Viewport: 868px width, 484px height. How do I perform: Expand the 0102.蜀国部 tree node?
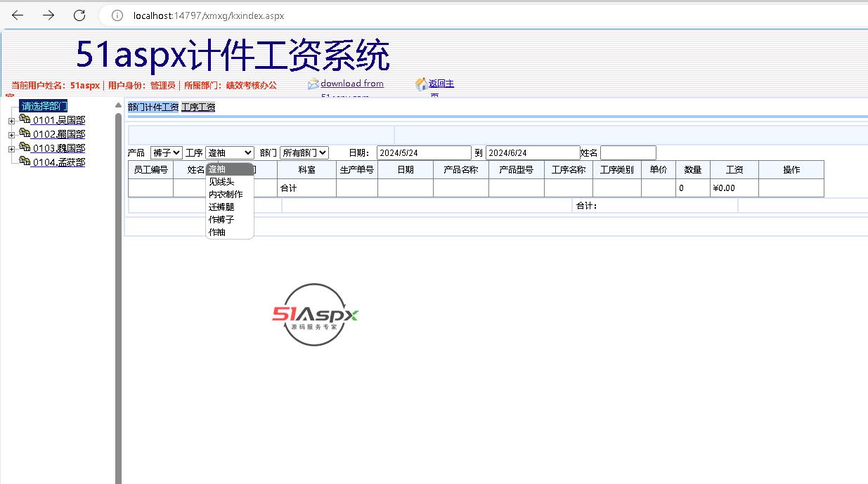click(11, 135)
